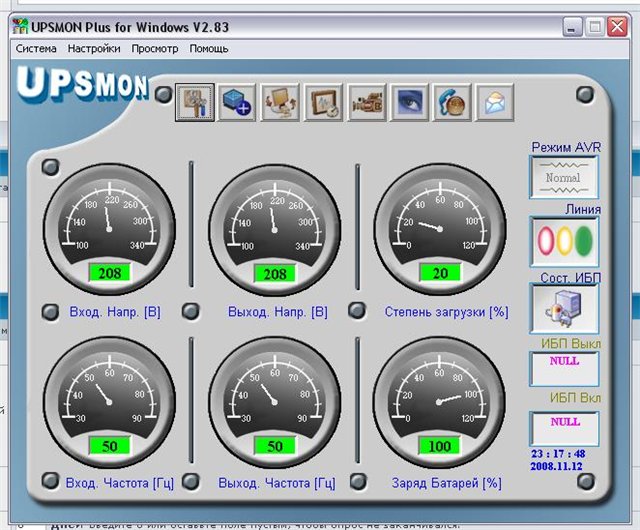This screenshot has width=640, height=530.
Task: Click the envelope mail toolbar icon
Action: coord(496,102)
